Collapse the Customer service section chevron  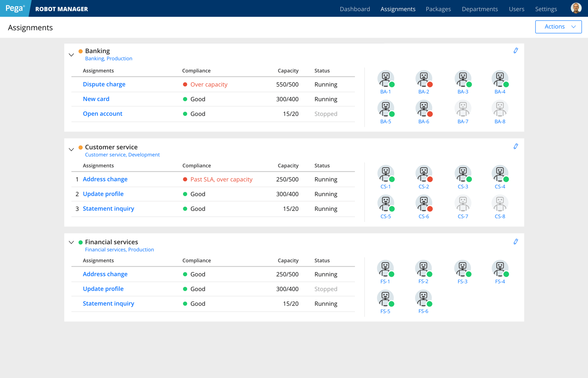pos(71,150)
